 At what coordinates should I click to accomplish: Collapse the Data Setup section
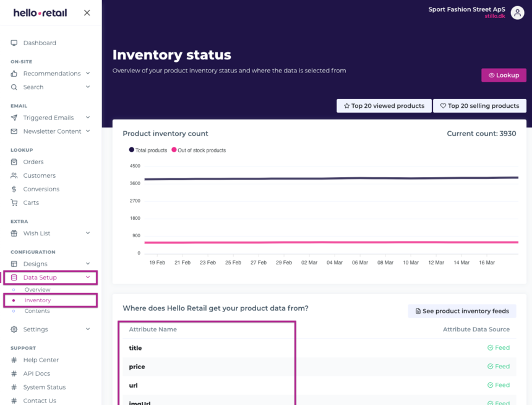click(88, 277)
